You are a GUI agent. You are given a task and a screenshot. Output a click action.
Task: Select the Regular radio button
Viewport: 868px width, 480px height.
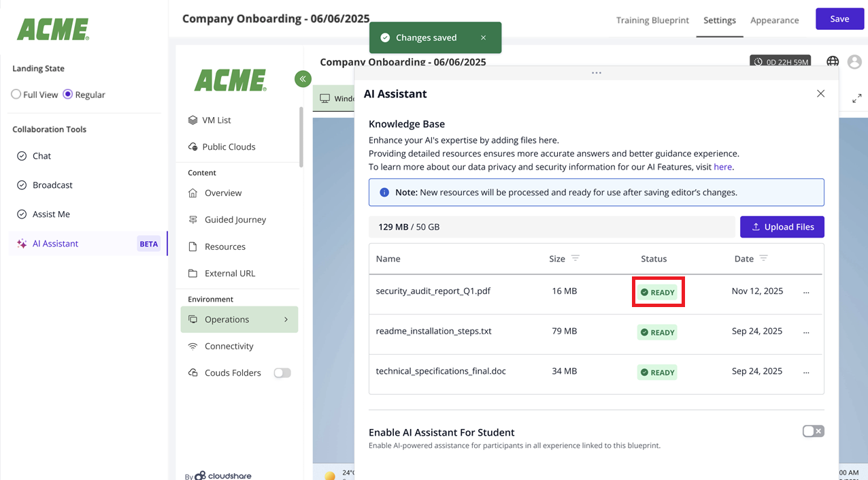[x=67, y=94]
